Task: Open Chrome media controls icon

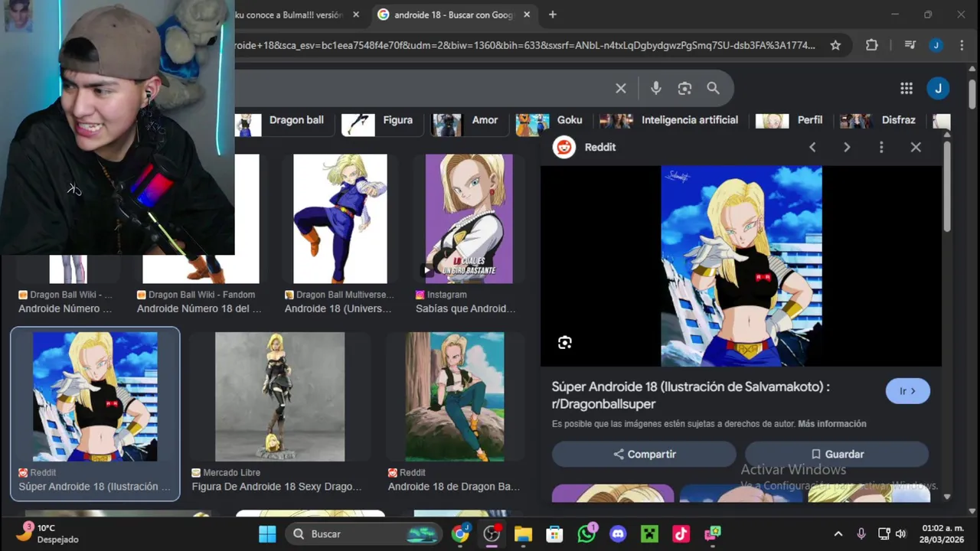Action: [x=910, y=45]
